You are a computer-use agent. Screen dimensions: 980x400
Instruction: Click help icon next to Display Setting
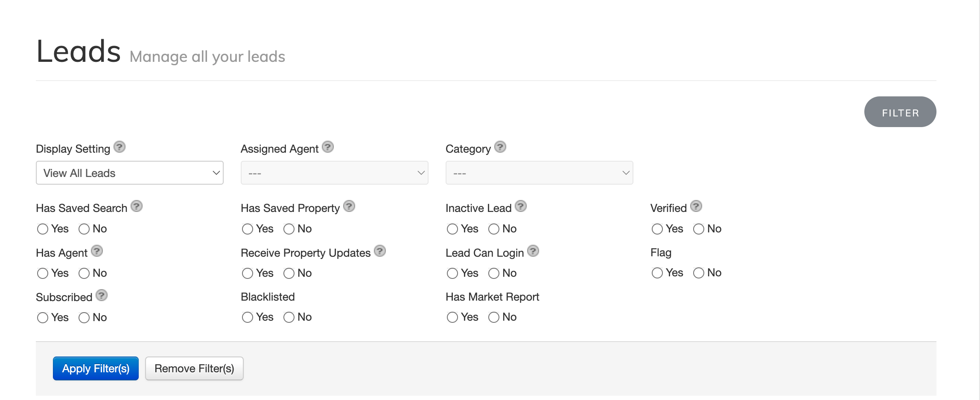pos(120,147)
